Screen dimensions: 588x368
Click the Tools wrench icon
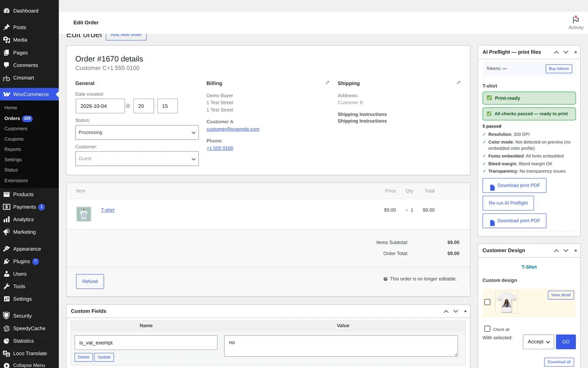tap(6, 286)
